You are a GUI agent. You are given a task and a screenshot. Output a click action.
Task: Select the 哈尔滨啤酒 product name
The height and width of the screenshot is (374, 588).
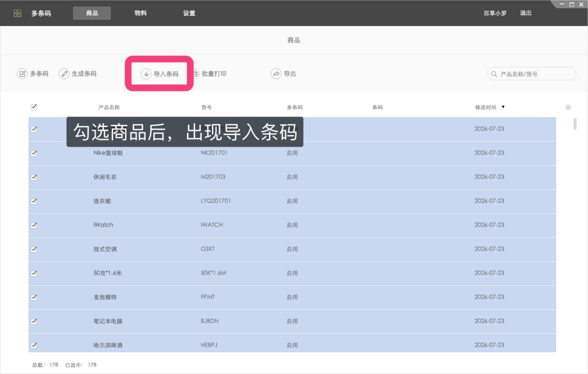point(108,346)
